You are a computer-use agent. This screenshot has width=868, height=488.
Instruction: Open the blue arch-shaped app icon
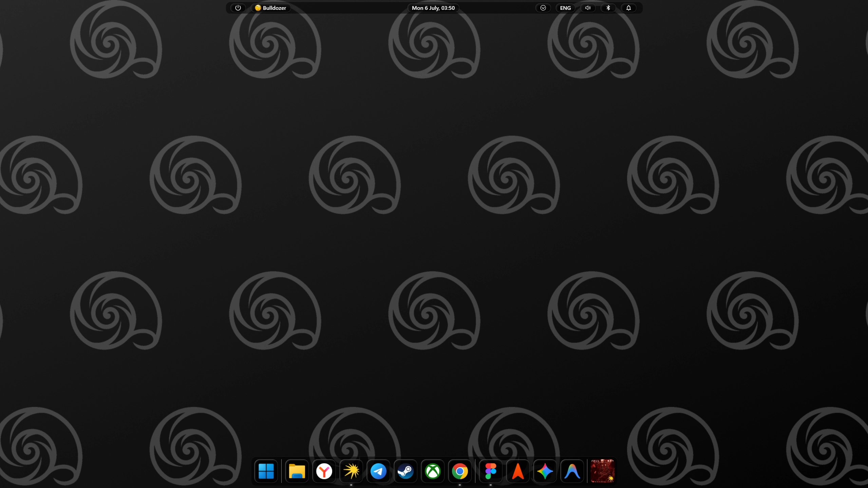click(572, 471)
